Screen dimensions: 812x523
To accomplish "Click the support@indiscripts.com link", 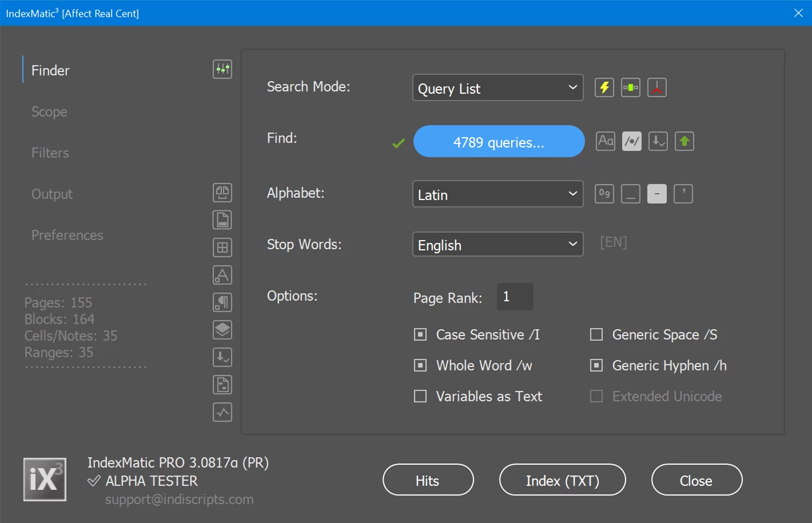I will click(x=179, y=499).
